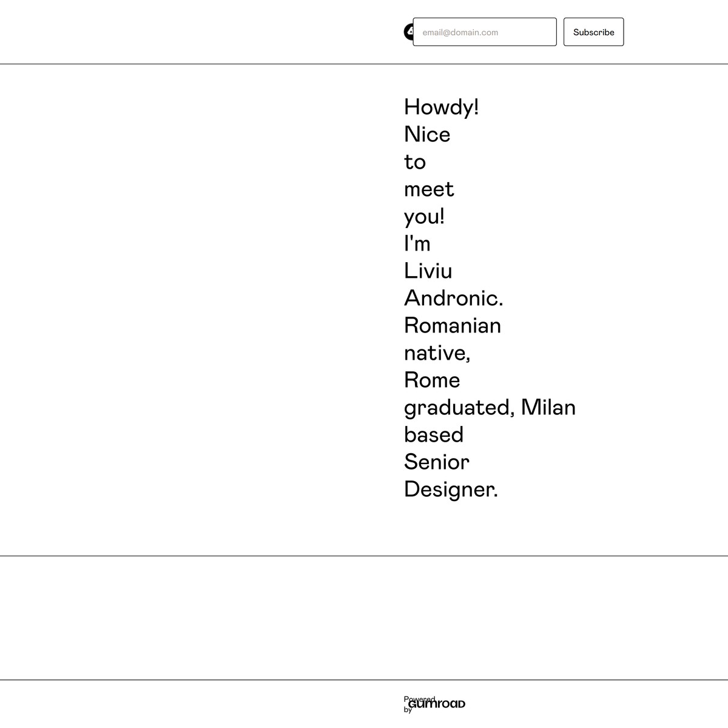The width and height of the screenshot is (728, 728).
Task: Click the word "Romanian" in bio
Action: pyautogui.click(x=452, y=326)
